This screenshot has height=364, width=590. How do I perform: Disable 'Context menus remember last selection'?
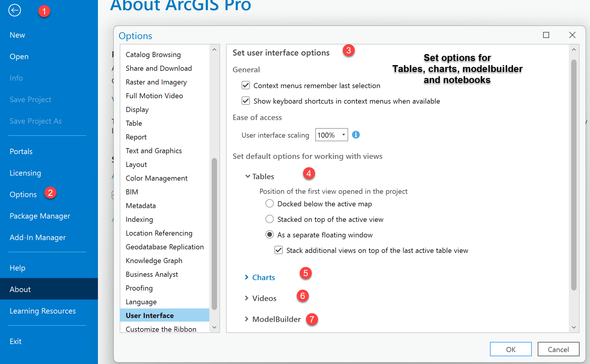tap(245, 85)
